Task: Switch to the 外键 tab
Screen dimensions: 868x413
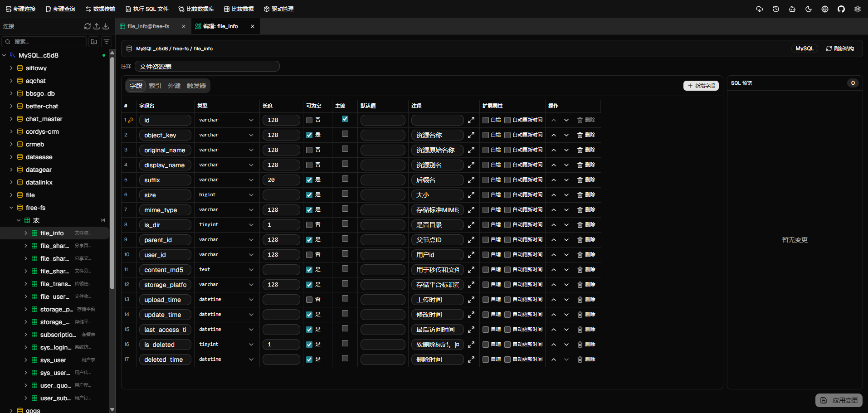Action: 174,86
